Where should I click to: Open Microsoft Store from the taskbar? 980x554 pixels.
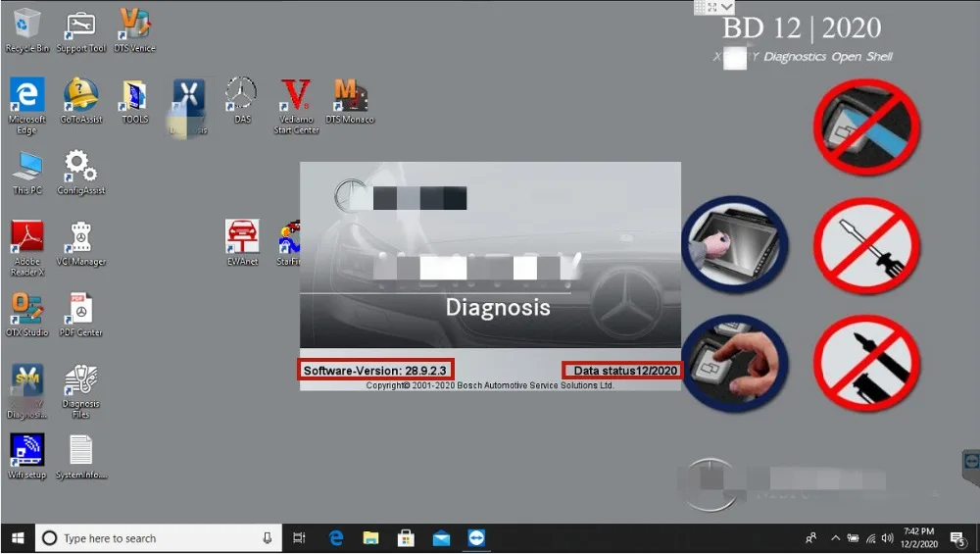[406, 538]
